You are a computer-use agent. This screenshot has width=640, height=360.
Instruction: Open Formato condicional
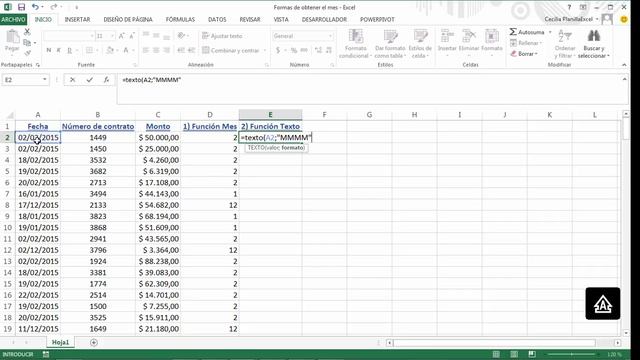[x=355, y=44]
